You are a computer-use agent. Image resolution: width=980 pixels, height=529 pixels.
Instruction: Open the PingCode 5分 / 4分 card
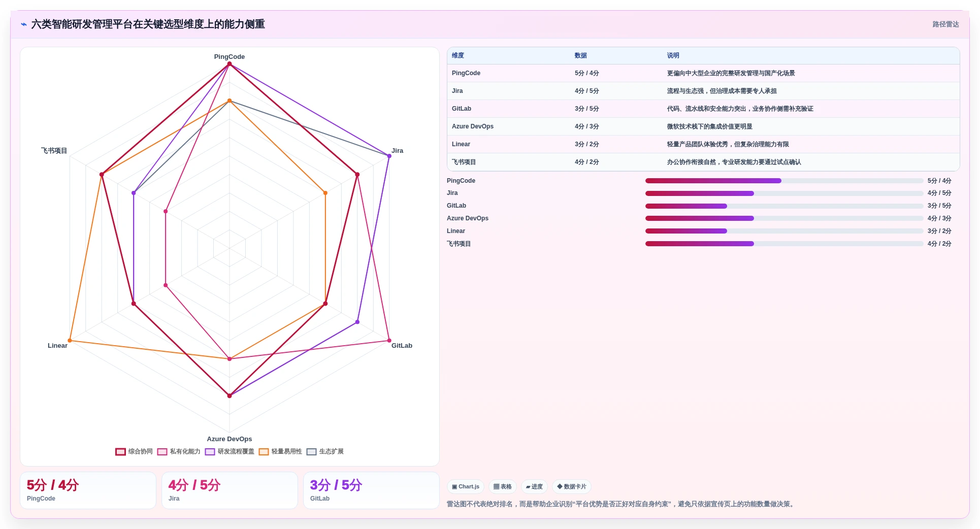(88, 490)
